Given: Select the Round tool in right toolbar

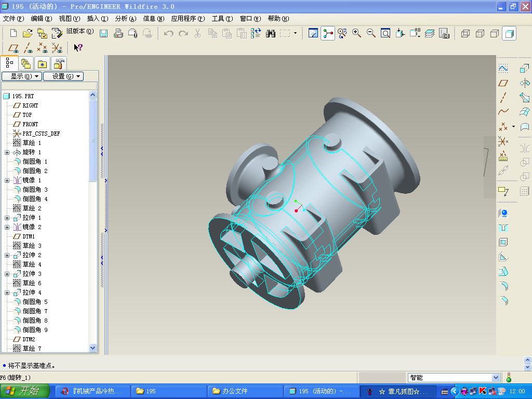Looking at the screenshot, I should tap(503, 286).
